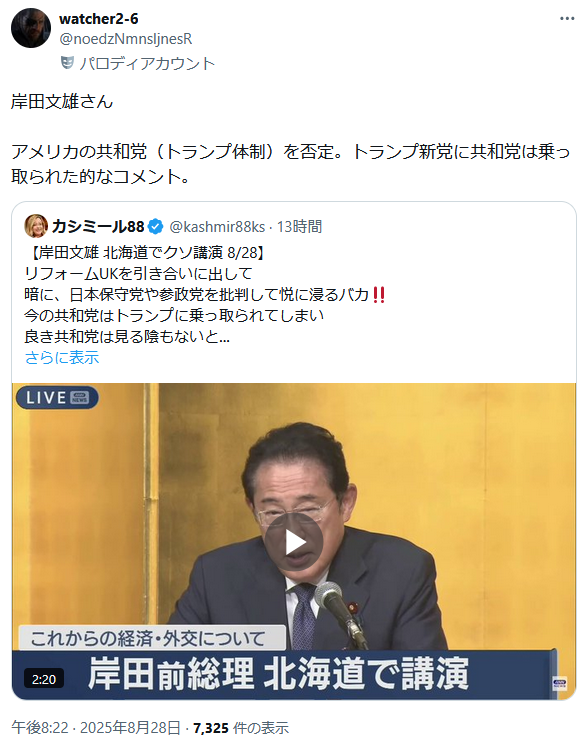588x747 pixels.
Task: Open the three-dot more options menu
Action: click(x=567, y=19)
